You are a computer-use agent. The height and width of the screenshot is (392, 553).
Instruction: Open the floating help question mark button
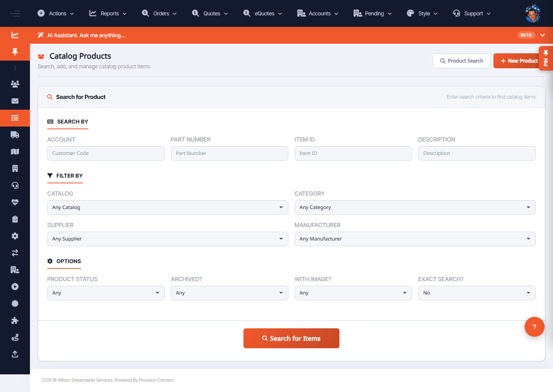(535, 327)
